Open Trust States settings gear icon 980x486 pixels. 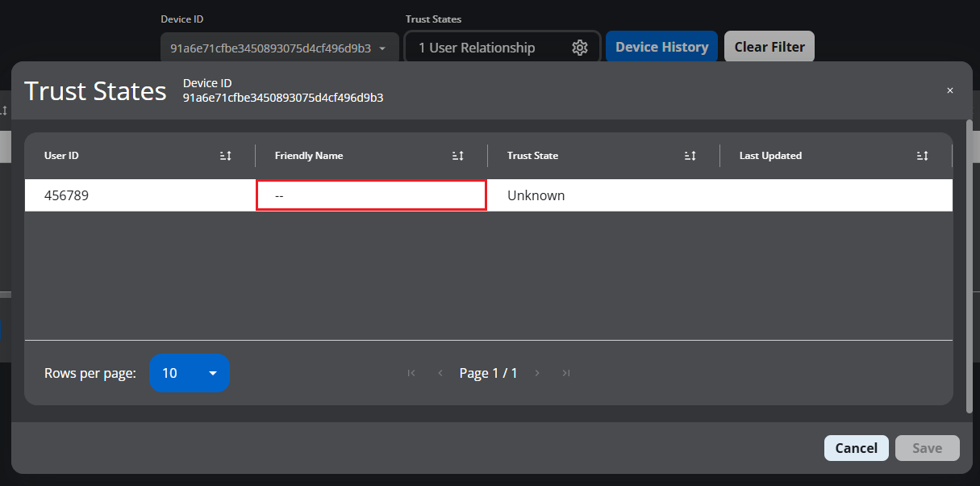[580, 48]
